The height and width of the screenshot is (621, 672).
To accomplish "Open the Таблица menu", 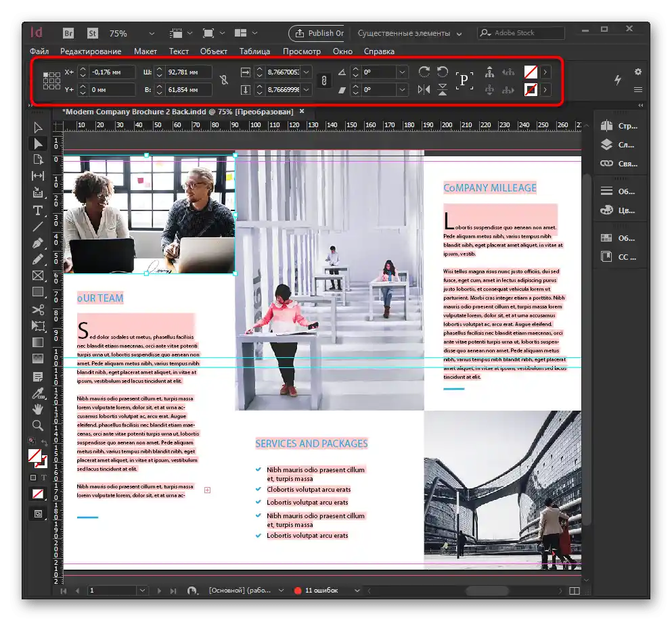I will click(x=254, y=51).
